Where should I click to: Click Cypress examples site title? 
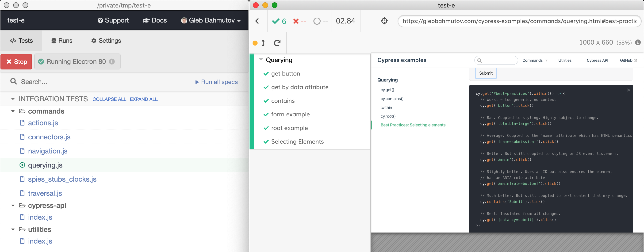pos(402,60)
